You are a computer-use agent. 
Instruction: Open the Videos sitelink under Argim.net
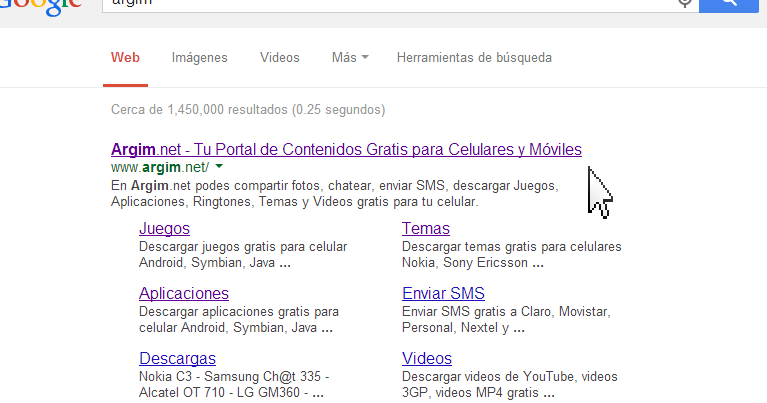(x=427, y=358)
